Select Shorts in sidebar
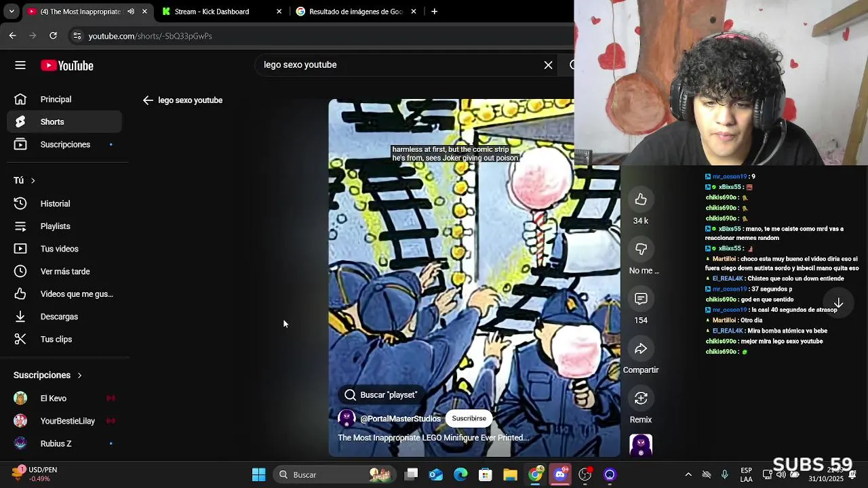Screen dimensions: 868x488 (x=64, y=122)
